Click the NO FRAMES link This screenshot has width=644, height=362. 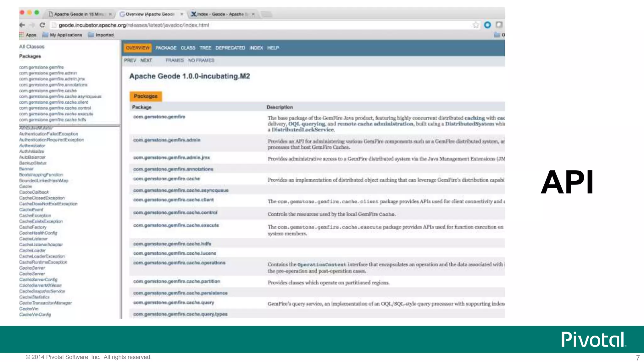(201, 60)
